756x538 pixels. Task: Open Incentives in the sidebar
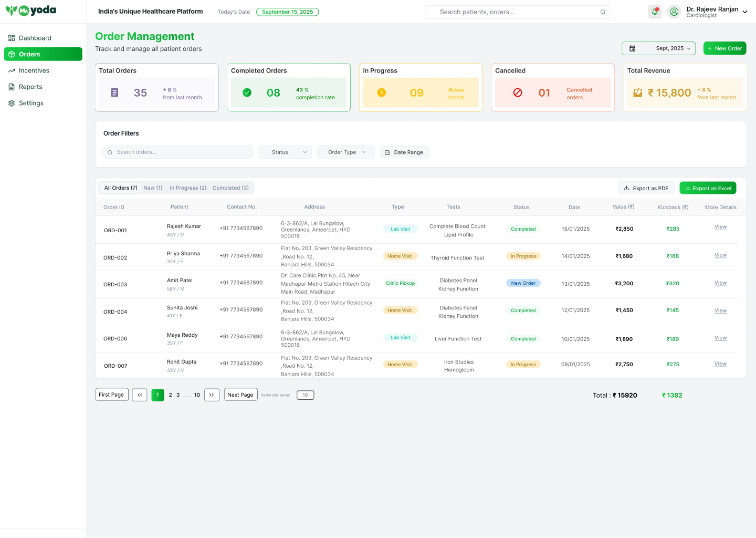tap(34, 71)
